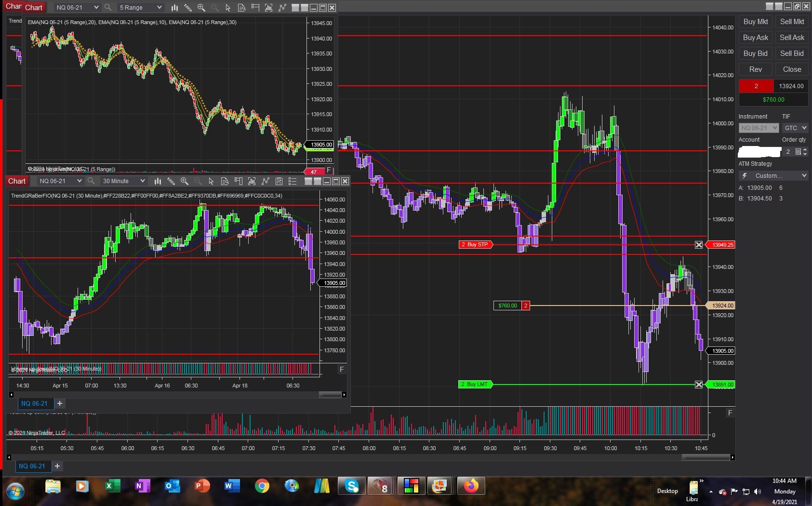Viewport: 812px width, 506px height.
Task: Open Google Chrome from the taskbar
Action: click(262, 486)
